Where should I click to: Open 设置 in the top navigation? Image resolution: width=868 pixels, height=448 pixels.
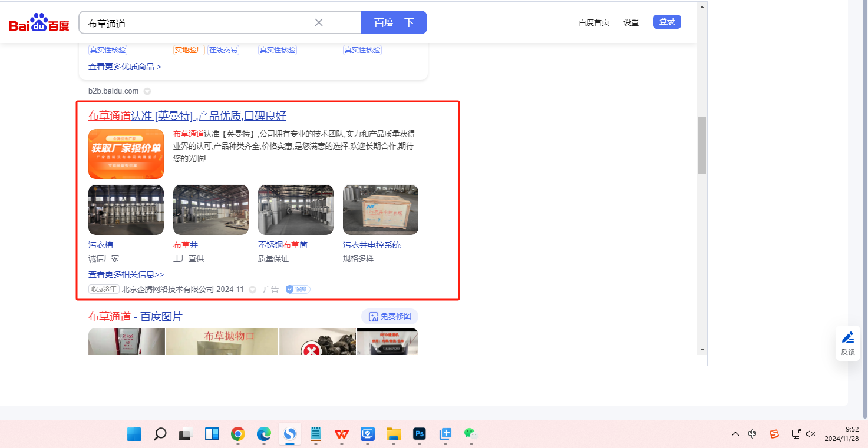click(x=631, y=22)
